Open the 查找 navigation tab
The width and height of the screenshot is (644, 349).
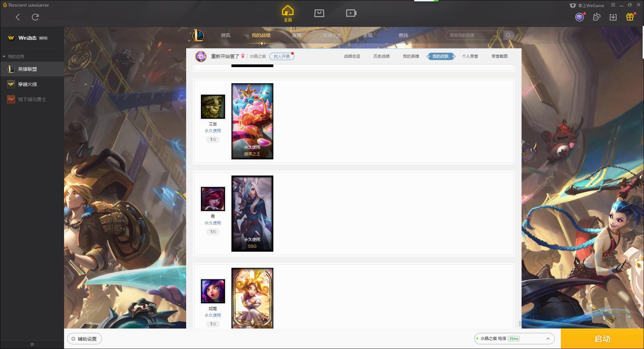[x=403, y=35]
